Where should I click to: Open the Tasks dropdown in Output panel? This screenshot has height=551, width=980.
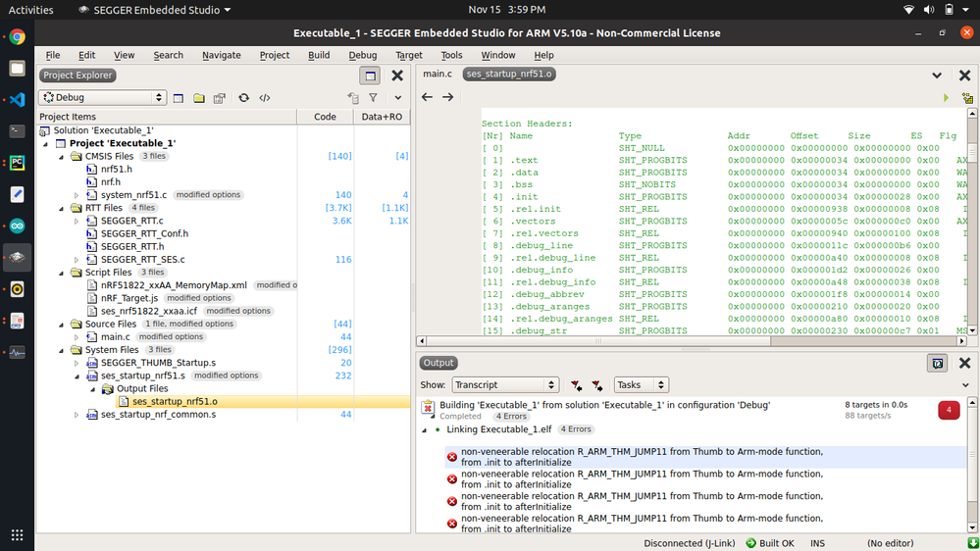[x=641, y=385]
